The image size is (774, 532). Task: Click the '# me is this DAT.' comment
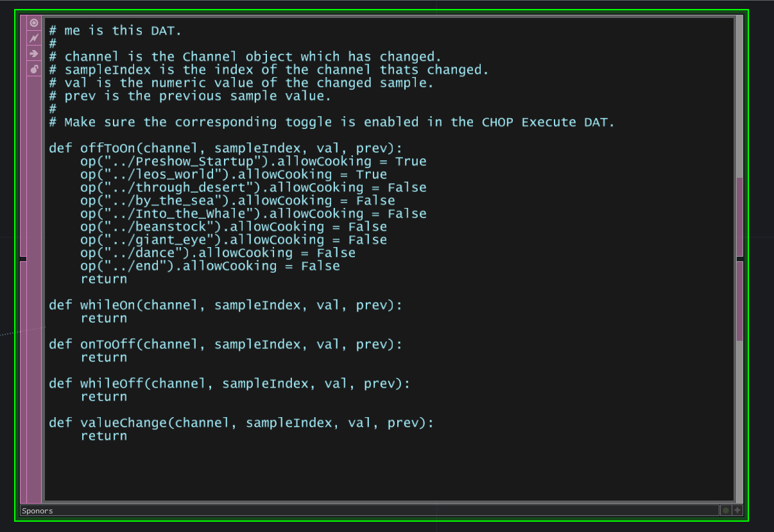tap(116, 30)
